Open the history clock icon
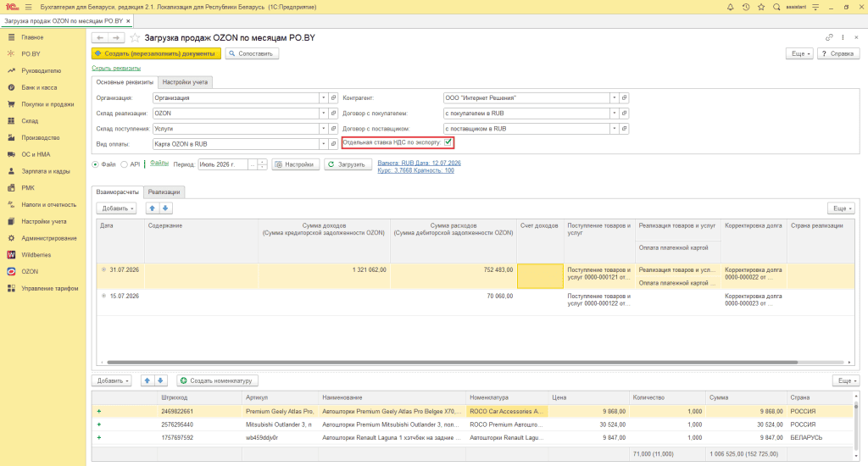The height and width of the screenshot is (466, 868). pyautogui.click(x=746, y=7)
